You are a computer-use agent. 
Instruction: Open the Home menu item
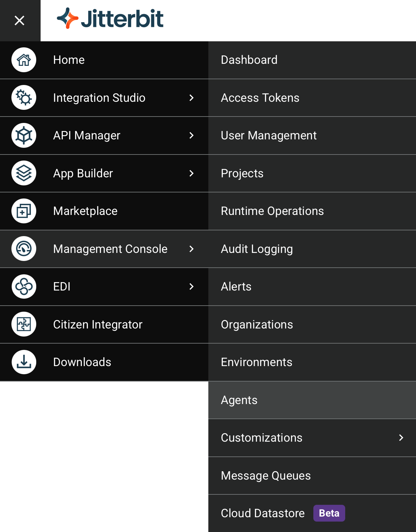point(104,60)
